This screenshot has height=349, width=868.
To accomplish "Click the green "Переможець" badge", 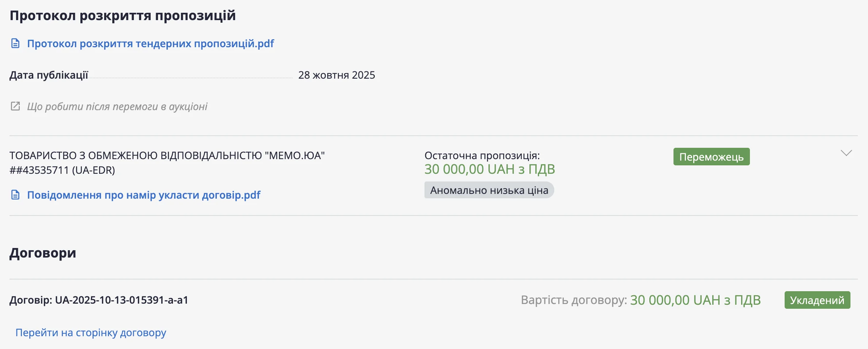I will tap(711, 157).
